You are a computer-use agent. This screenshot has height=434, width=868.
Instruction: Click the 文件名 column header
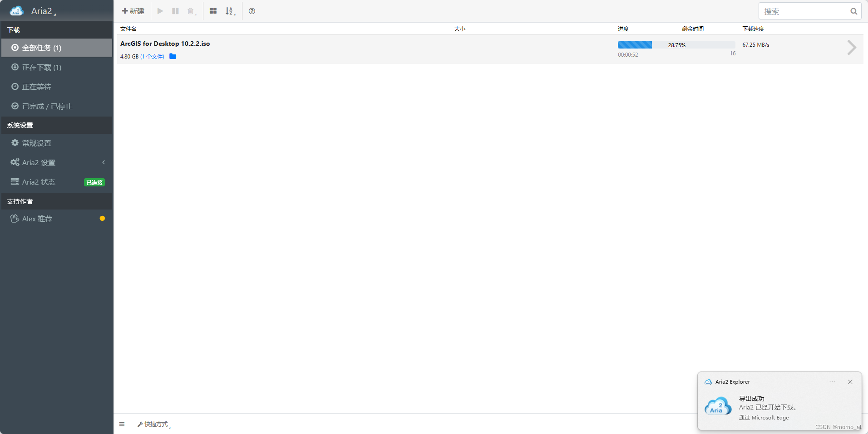click(x=128, y=29)
